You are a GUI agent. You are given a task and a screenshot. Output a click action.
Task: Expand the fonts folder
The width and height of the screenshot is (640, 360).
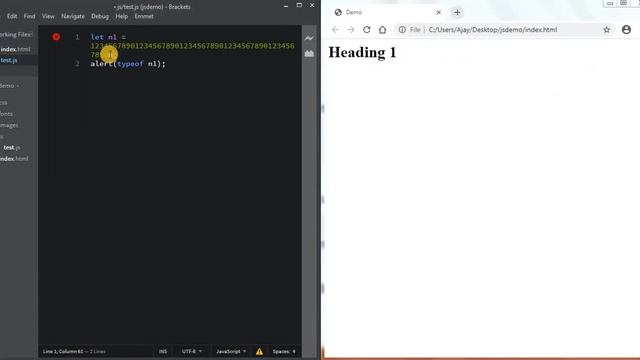7,114
